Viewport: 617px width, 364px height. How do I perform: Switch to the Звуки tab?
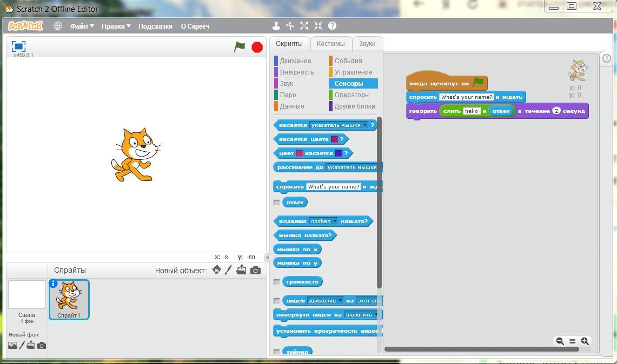point(367,44)
